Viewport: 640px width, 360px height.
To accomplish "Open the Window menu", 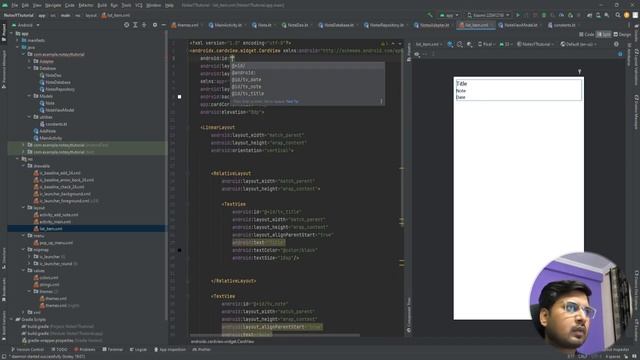I will click(x=153, y=5).
